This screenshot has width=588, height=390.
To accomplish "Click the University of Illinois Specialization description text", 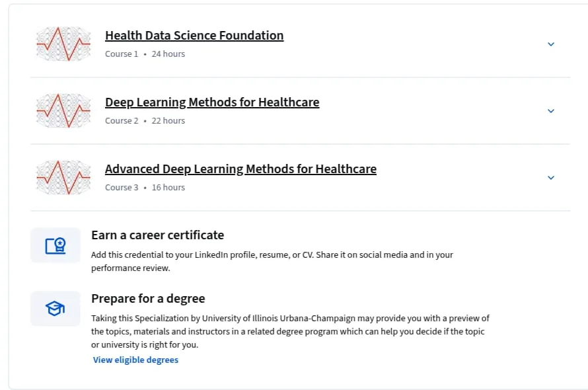I will [x=290, y=331].
